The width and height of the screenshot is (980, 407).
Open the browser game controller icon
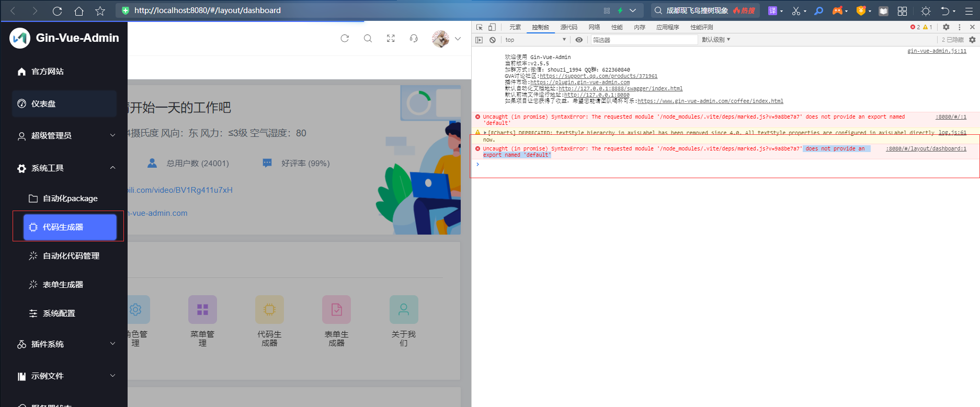tap(837, 10)
